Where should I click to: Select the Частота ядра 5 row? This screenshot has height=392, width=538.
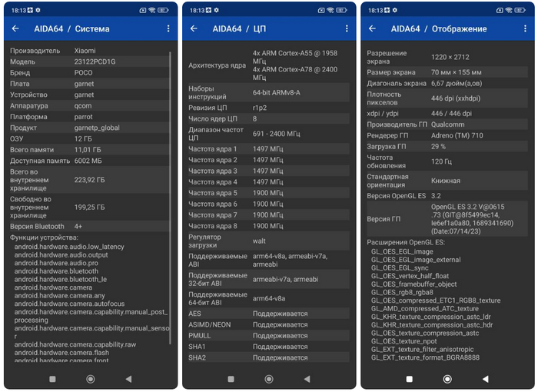click(269, 193)
